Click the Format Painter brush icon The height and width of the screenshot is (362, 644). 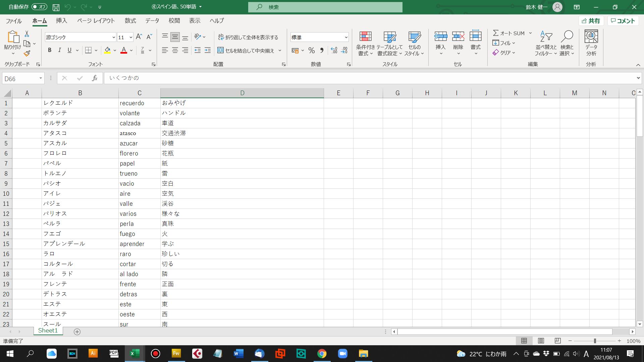27,53
